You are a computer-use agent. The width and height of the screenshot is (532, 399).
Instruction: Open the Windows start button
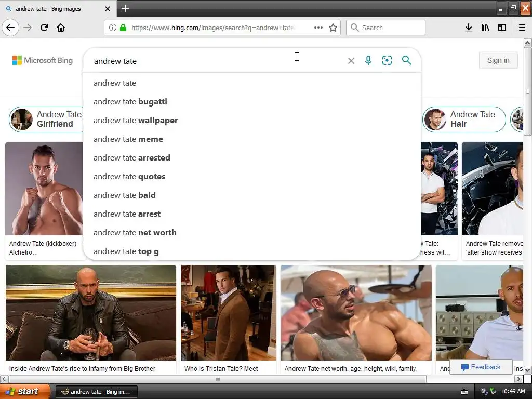coord(25,391)
